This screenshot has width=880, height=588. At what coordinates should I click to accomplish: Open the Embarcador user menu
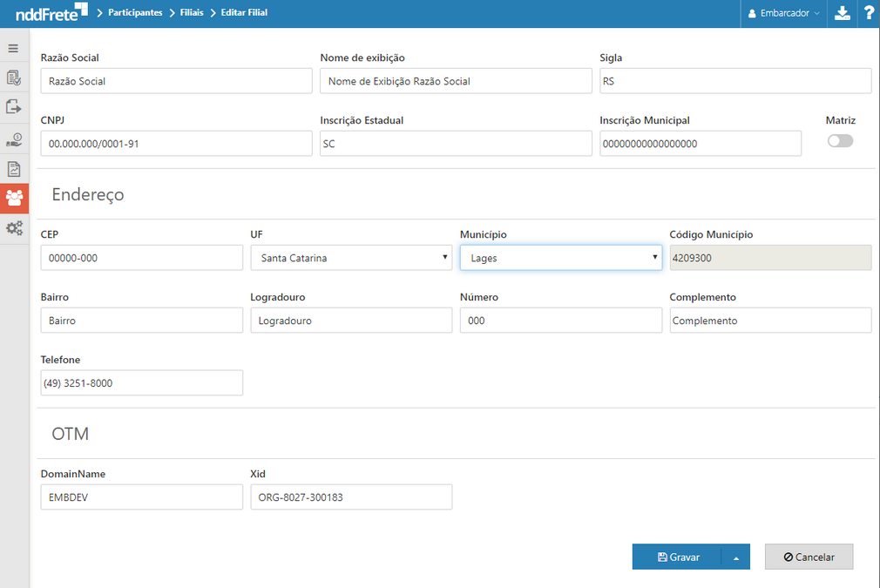click(x=784, y=13)
